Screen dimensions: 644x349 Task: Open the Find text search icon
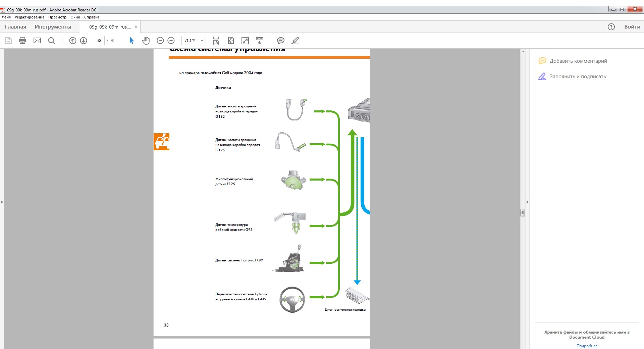[51, 41]
